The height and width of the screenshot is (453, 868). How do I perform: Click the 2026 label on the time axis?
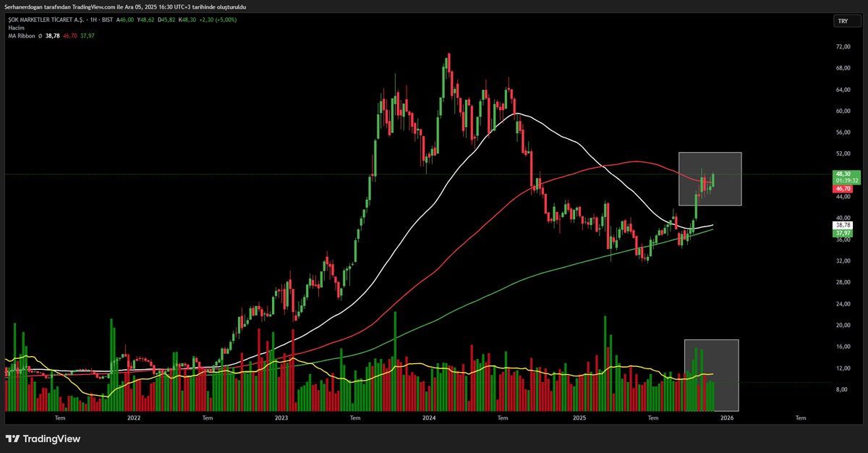(727, 418)
